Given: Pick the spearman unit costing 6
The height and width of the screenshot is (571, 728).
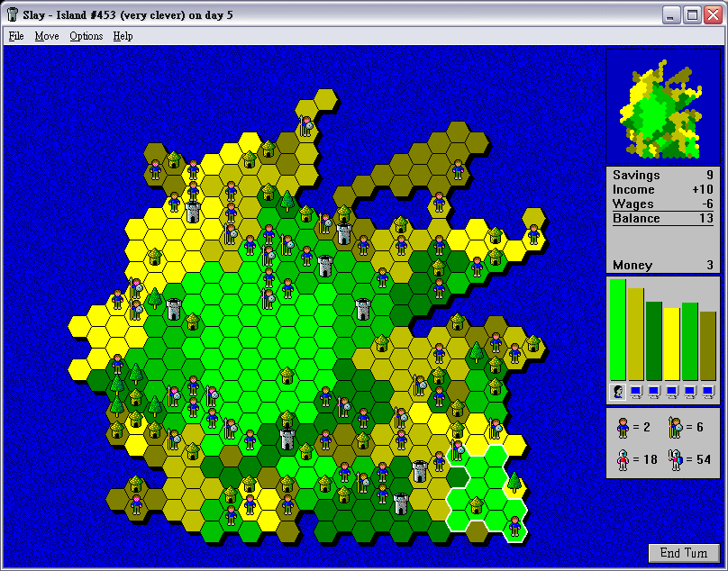Looking at the screenshot, I should pyautogui.click(x=675, y=428).
